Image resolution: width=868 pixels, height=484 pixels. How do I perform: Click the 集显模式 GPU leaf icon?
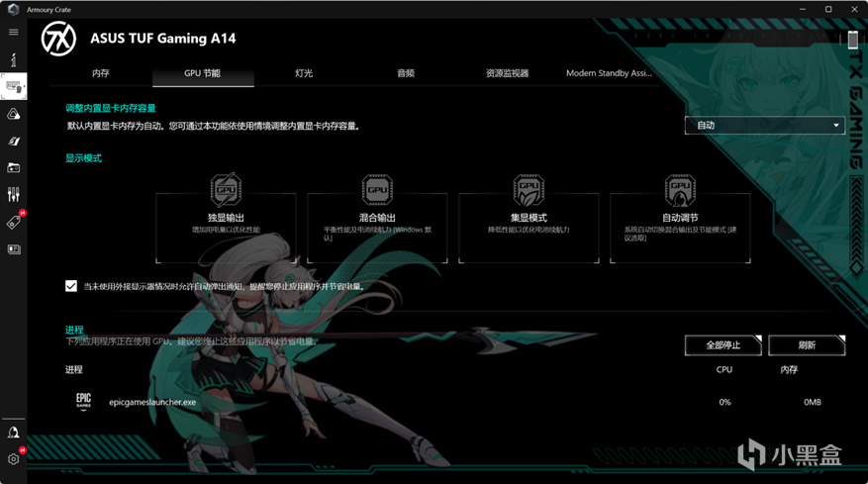[529, 189]
